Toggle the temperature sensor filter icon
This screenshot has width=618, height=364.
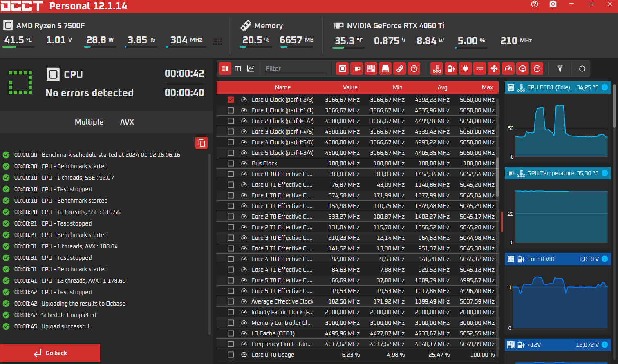(437, 69)
